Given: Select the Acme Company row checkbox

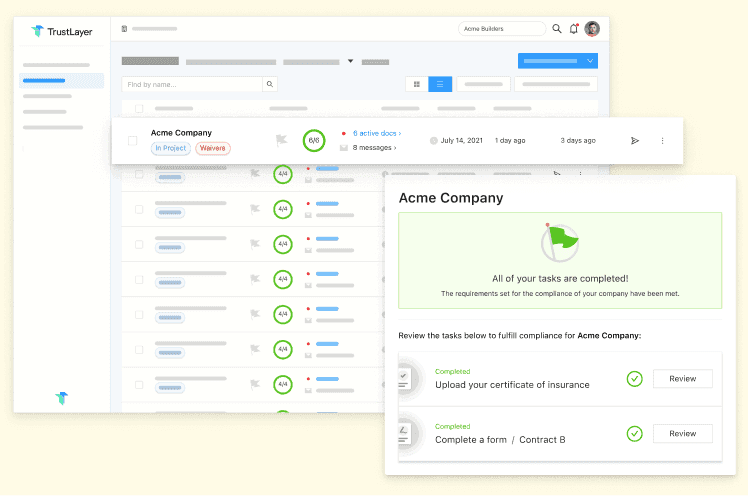Looking at the screenshot, I should pyautogui.click(x=133, y=141).
